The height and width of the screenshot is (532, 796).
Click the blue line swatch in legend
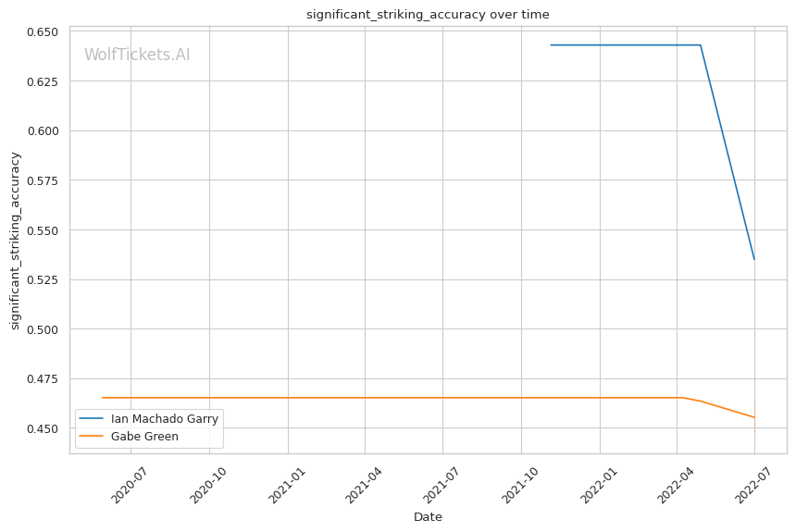92,418
